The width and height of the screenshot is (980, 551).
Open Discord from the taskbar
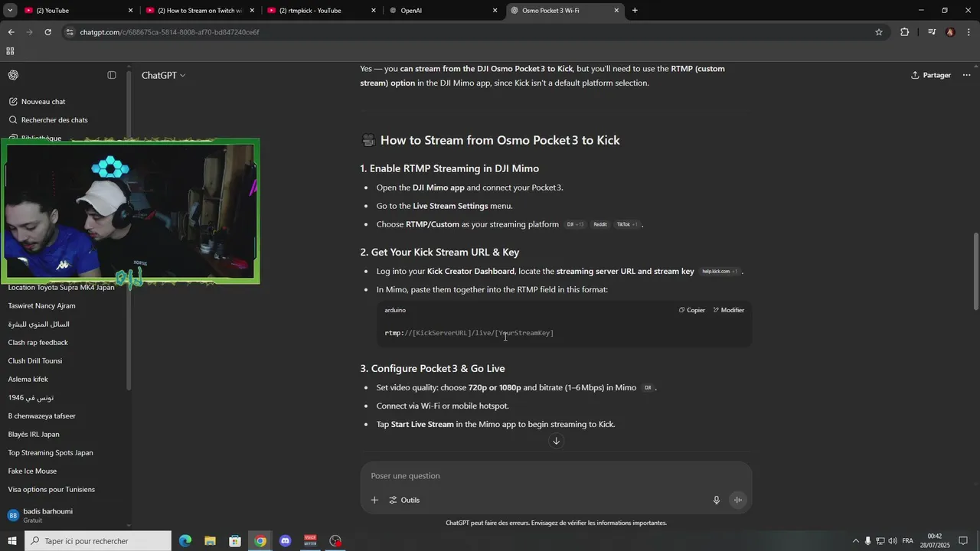click(286, 541)
